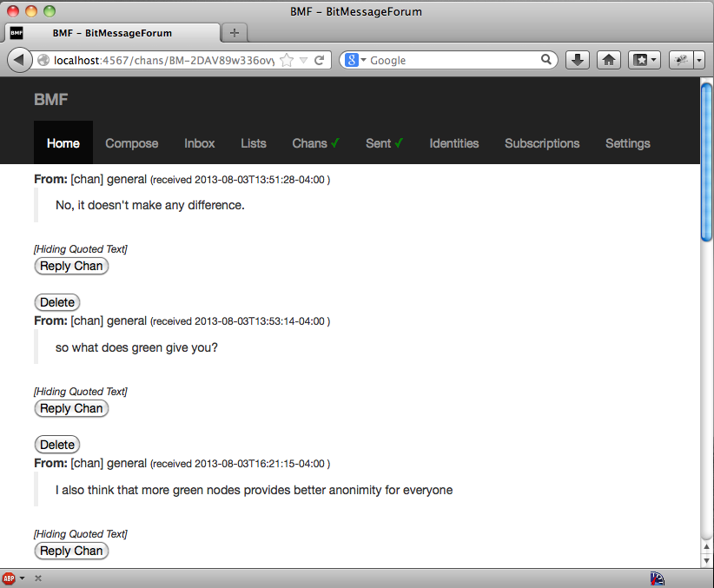Focus the address bar with localhost URL

pyautogui.click(x=164, y=60)
